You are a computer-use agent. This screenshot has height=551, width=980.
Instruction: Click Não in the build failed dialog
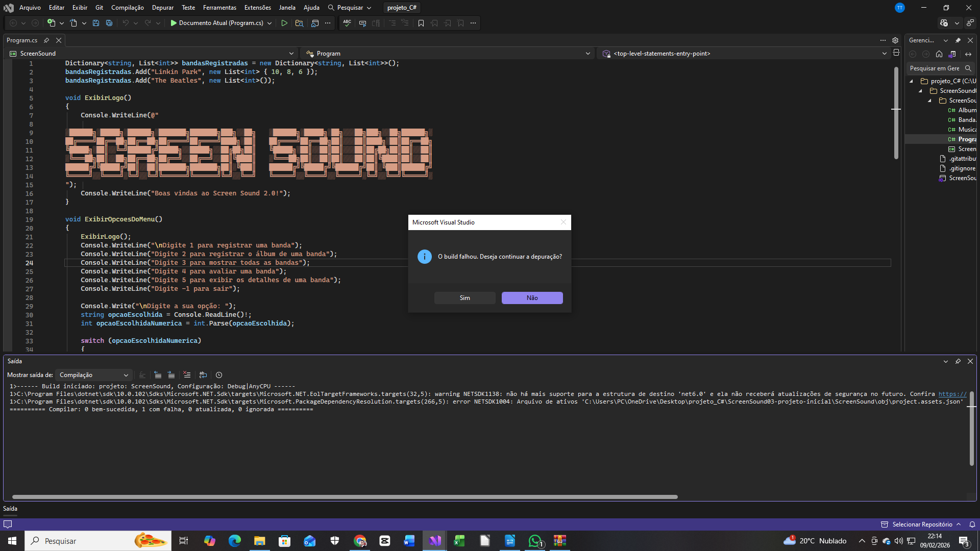click(532, 298)
